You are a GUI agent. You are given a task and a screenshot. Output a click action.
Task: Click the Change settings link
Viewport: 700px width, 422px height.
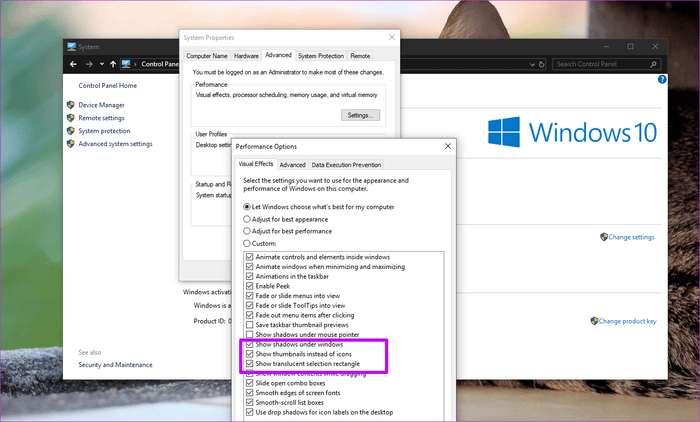coord(631,237)
